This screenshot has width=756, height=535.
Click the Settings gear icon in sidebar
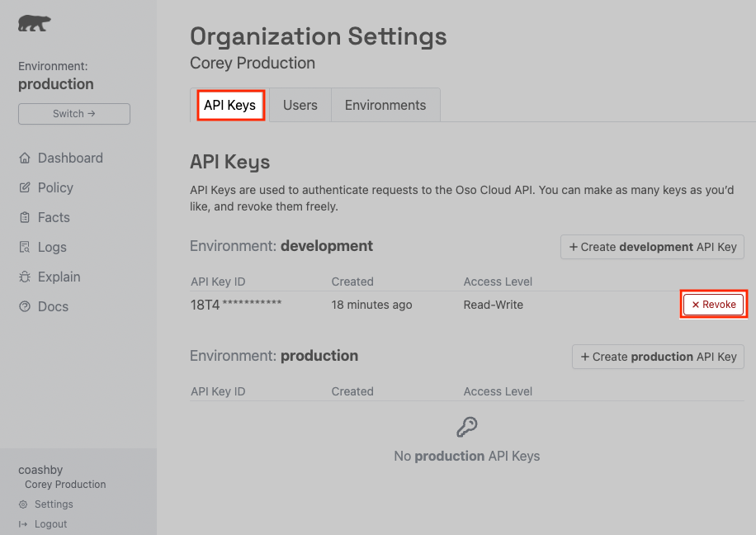(x=23, y=504)
